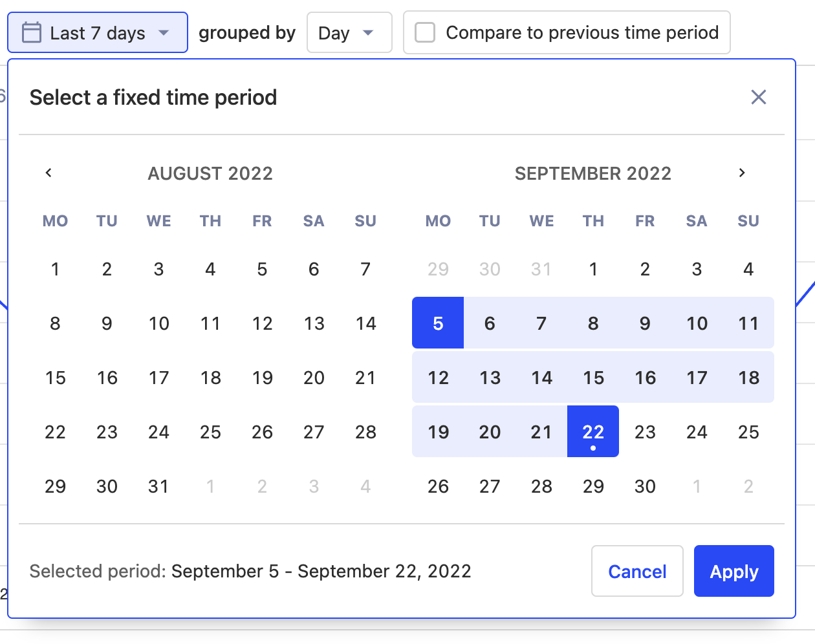Advance to the next month with the right chevron
This screenshot has height=644, width=815.
pyautogui.click(x=741, y=173)
